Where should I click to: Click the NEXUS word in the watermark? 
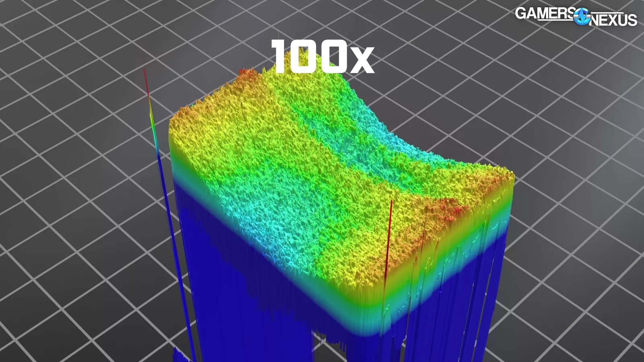(613, 20)
